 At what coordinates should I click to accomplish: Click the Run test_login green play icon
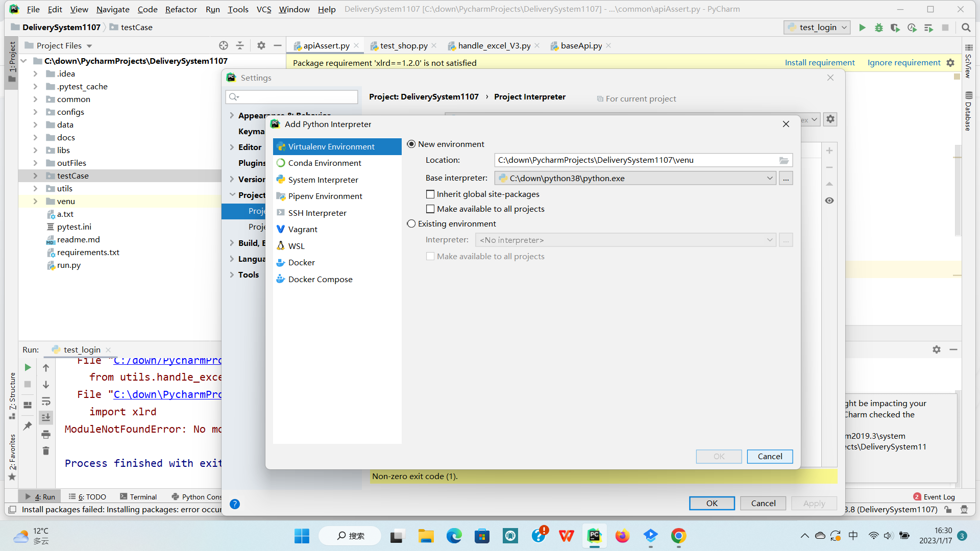tap(862, 28)
